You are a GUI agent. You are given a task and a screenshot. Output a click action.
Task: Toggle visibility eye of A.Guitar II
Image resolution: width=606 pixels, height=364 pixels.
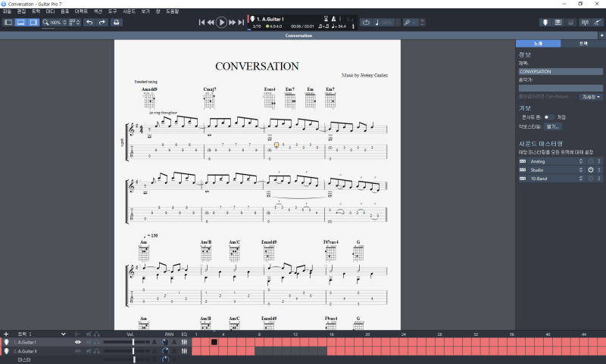tap(78, 351)
